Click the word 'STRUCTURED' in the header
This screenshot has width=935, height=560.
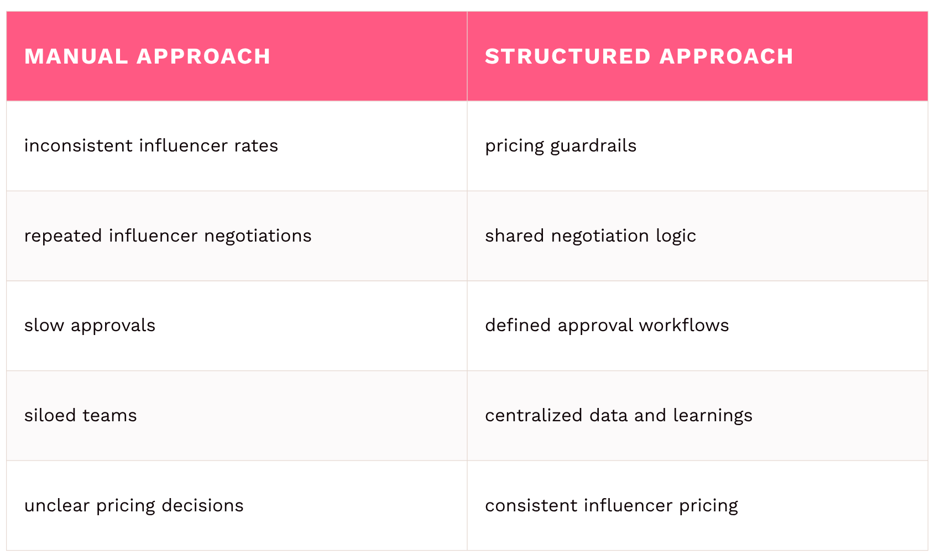[568, 56]
